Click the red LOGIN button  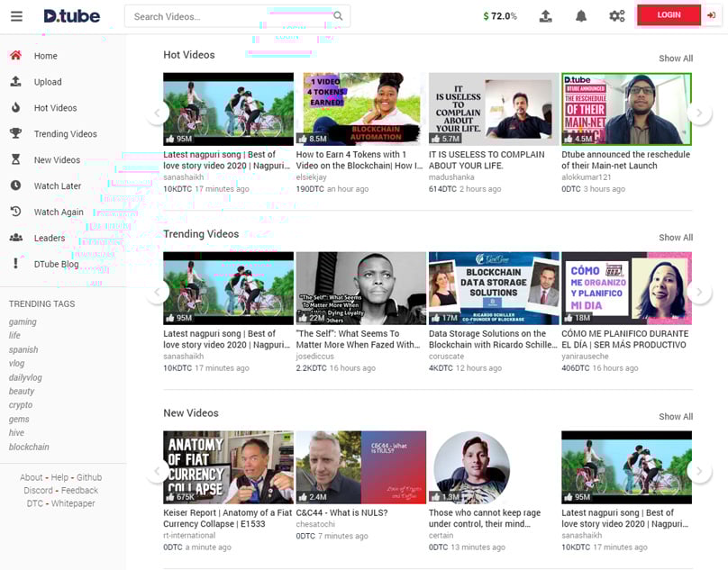669,15
